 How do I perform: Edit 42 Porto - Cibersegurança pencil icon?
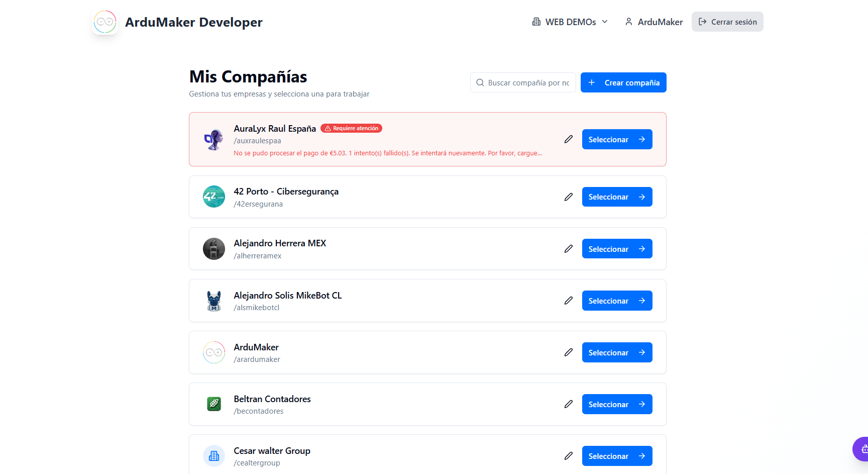(568, 197)
